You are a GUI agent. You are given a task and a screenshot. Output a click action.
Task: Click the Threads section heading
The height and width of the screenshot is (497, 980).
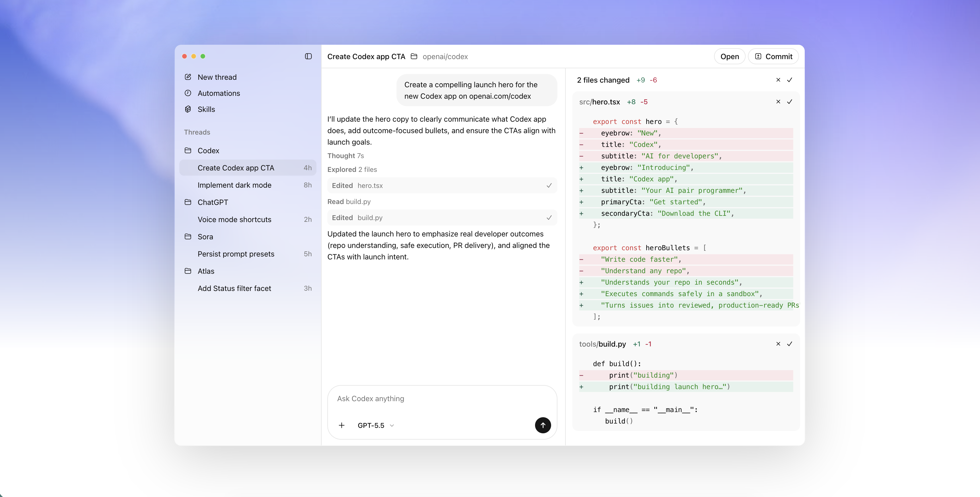[197, 133]
